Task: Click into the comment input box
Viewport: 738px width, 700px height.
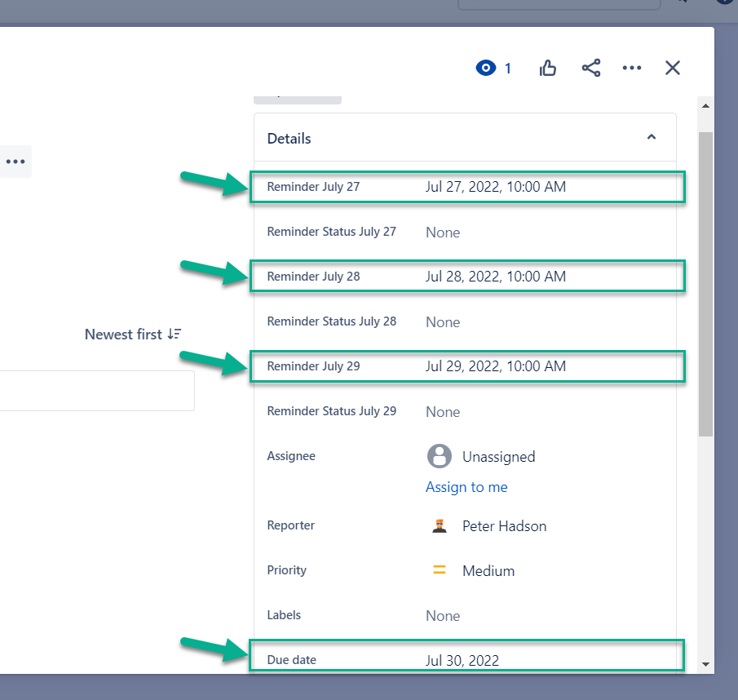Action: coord(97,391)
